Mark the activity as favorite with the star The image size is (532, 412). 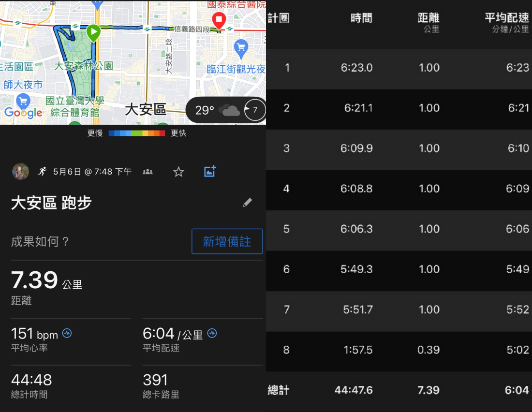(x=178, y=172)
